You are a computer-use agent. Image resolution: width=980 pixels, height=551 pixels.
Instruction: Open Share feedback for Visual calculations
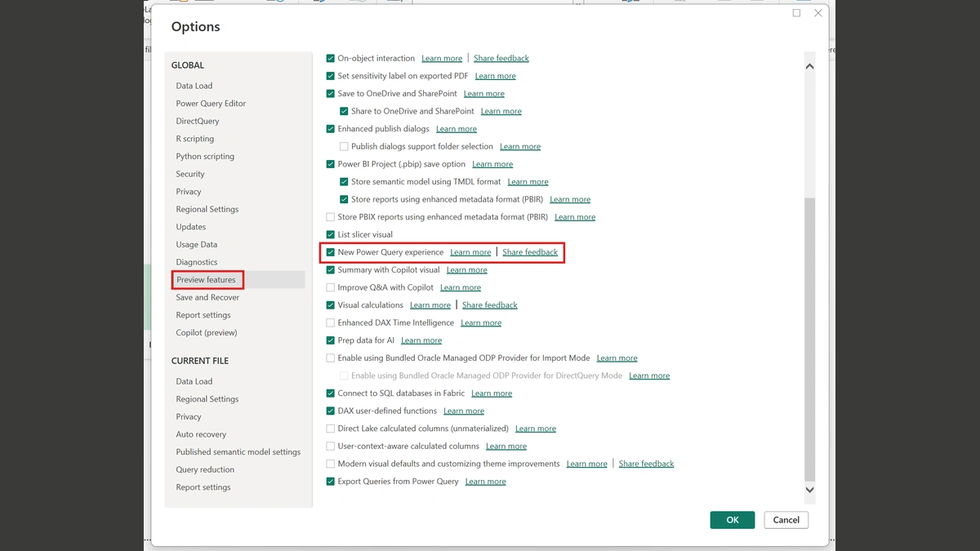pos(490,305)
